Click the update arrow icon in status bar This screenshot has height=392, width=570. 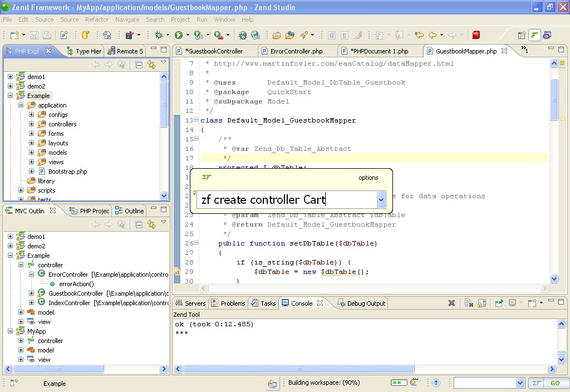point(436,383)
